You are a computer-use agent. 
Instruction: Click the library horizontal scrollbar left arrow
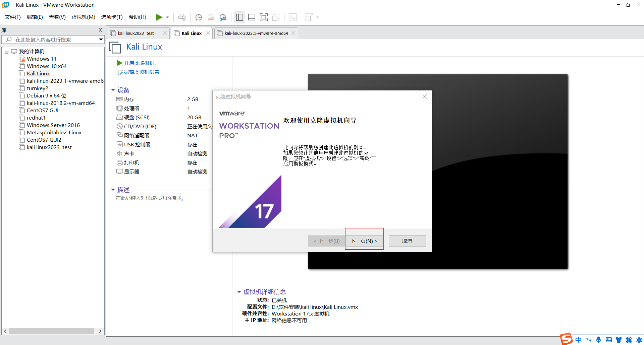[x=5, y=331]
